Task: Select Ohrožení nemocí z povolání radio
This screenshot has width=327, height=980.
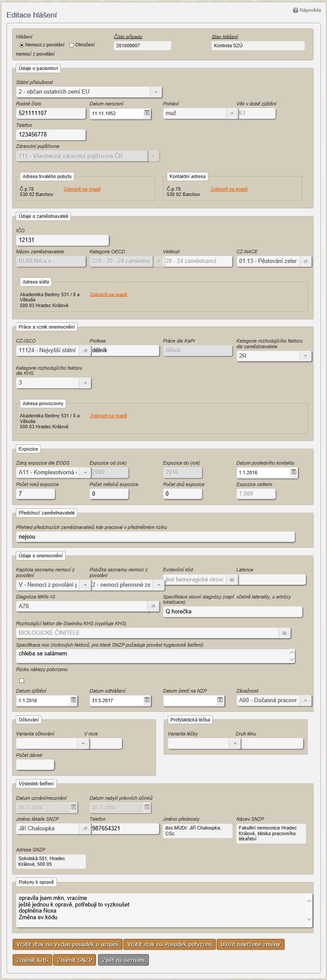Action: 72,45
